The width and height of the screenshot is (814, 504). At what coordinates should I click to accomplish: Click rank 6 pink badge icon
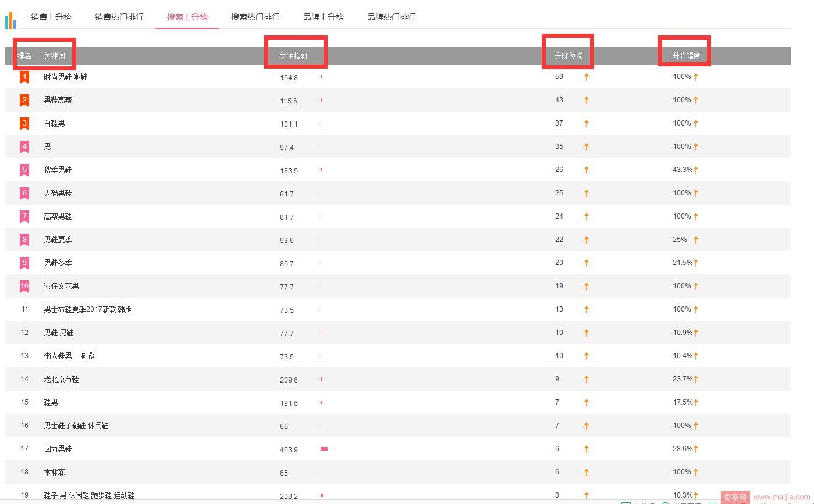click(x=24, y=193)
